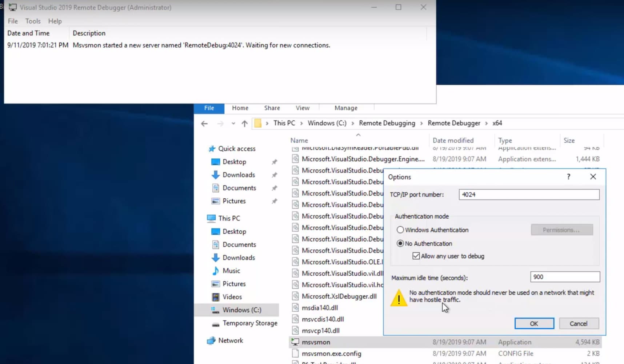Expand chevron after Remote Debugger breadcrumb
Image resolution: width=624 pixels, height=364 pixels.
point(487,124)
